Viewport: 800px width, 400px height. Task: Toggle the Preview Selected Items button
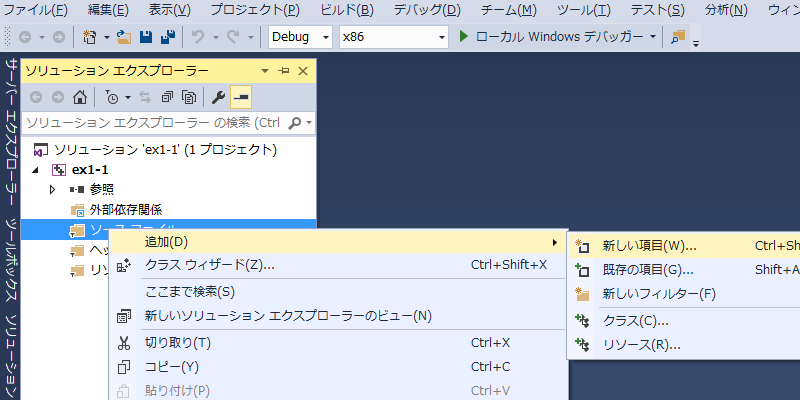point(241,97)
